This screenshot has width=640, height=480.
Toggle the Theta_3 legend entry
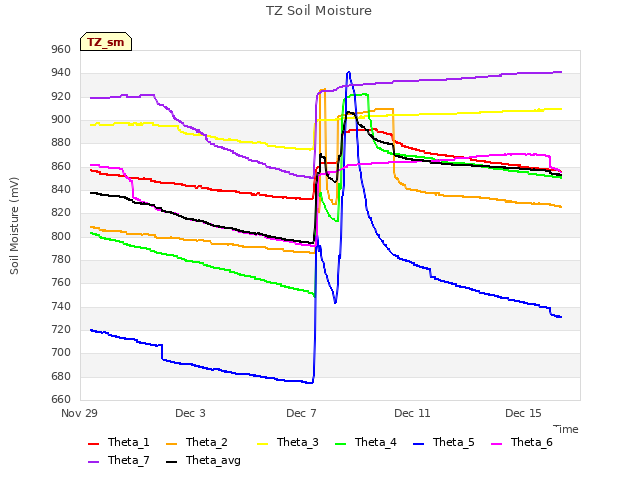click(x=287, y=442)
